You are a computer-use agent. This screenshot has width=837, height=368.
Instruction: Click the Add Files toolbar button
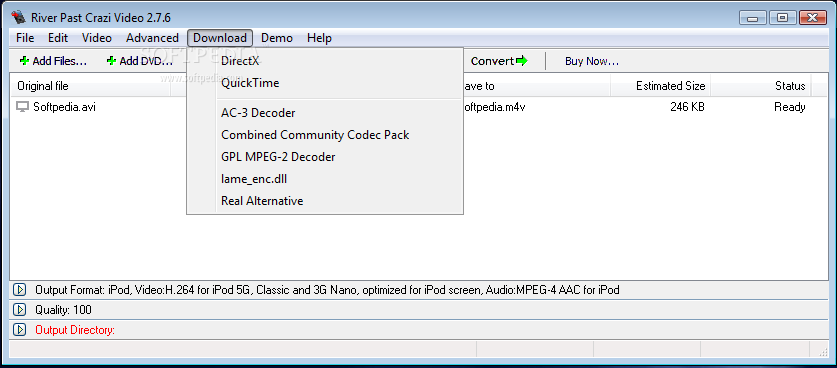point(53,61)
